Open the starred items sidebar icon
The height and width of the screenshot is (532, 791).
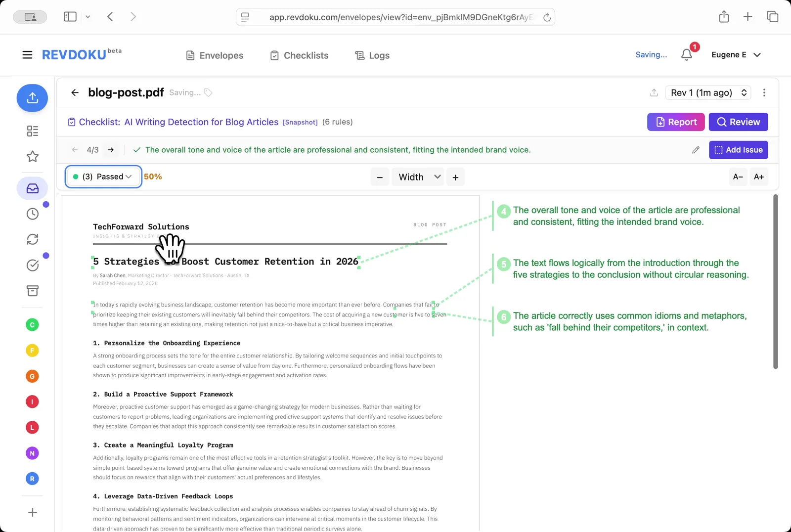[33, 157]
